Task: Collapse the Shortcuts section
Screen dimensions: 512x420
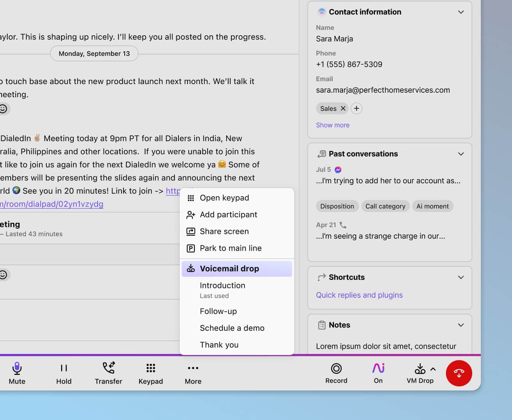Action: 461,277
